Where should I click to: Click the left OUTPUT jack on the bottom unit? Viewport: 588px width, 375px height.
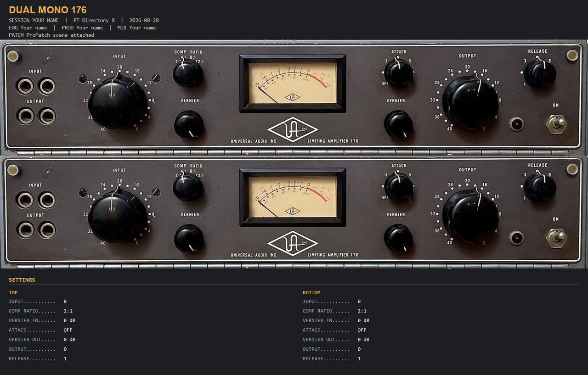click(25, 229)
